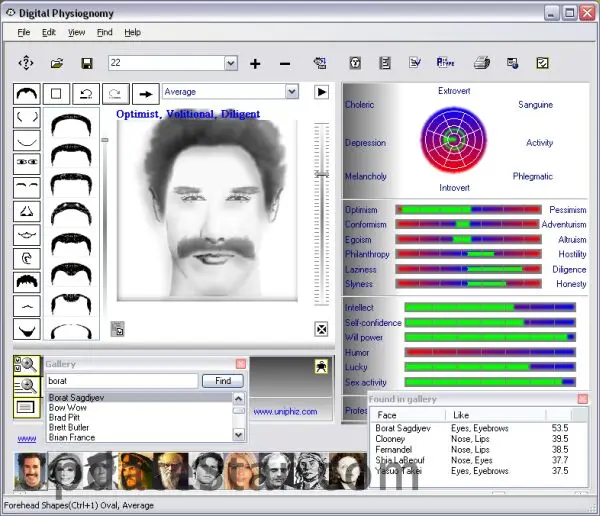Image resolution: width=600 pixels, height=516 pixels.
Task: Choose the Ear feature tool
Action: (x=27, y=258)
